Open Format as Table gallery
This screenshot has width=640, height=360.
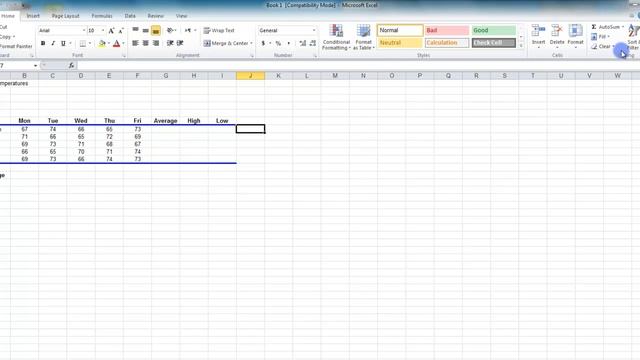[x=363, y=37]
